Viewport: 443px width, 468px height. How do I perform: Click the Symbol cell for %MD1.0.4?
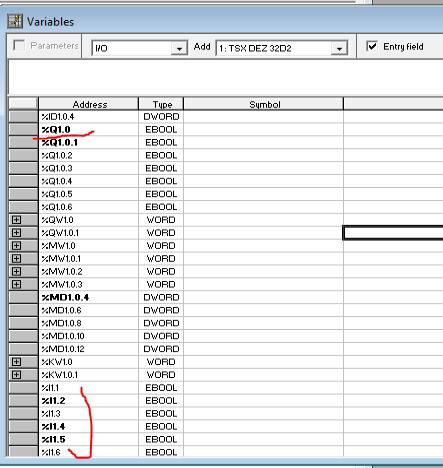click(x=264, y=297)
